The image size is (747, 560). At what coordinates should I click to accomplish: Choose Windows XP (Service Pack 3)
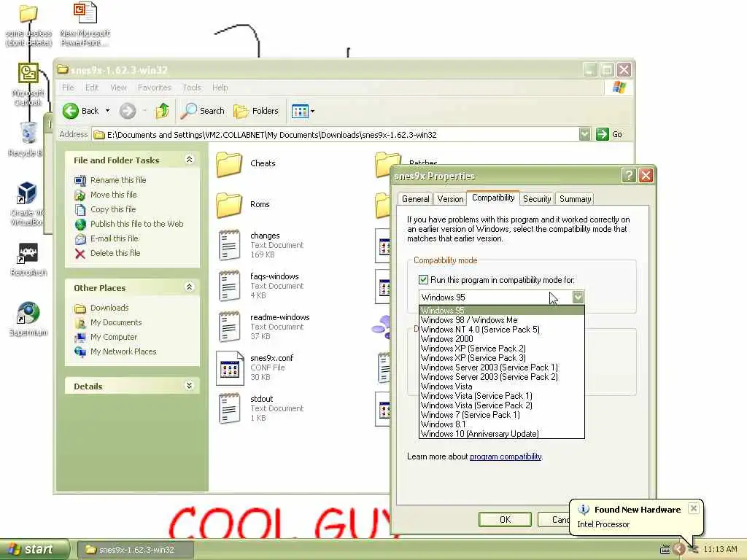(x=502, y=358)
